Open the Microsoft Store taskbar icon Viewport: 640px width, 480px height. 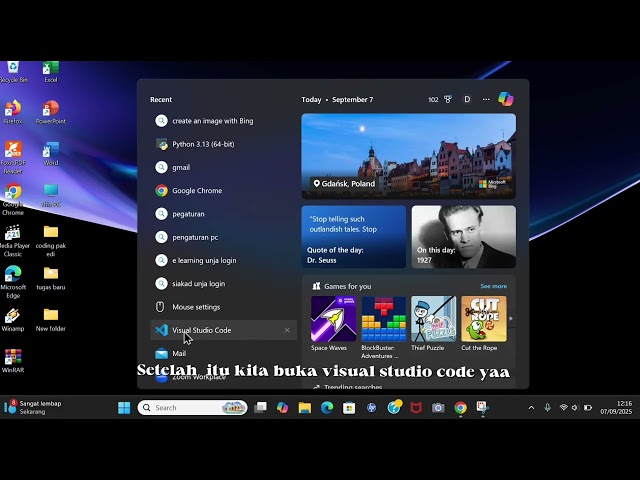tap(349, 407)
